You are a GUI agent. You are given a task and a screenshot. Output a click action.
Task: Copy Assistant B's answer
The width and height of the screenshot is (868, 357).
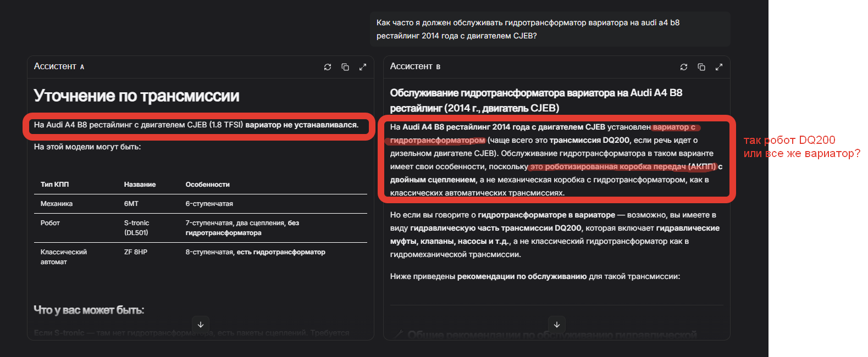701,67
